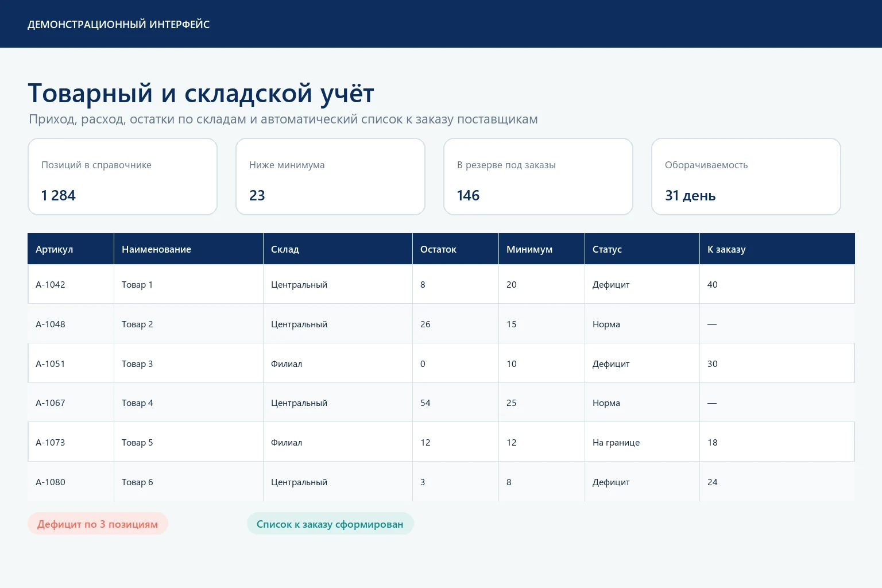Sort by 'Наименование' column header

188,249
